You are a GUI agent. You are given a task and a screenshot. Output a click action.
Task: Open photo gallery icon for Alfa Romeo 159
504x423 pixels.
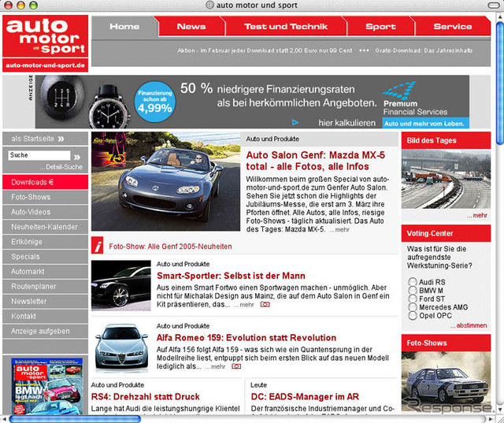tap(236, 366)
